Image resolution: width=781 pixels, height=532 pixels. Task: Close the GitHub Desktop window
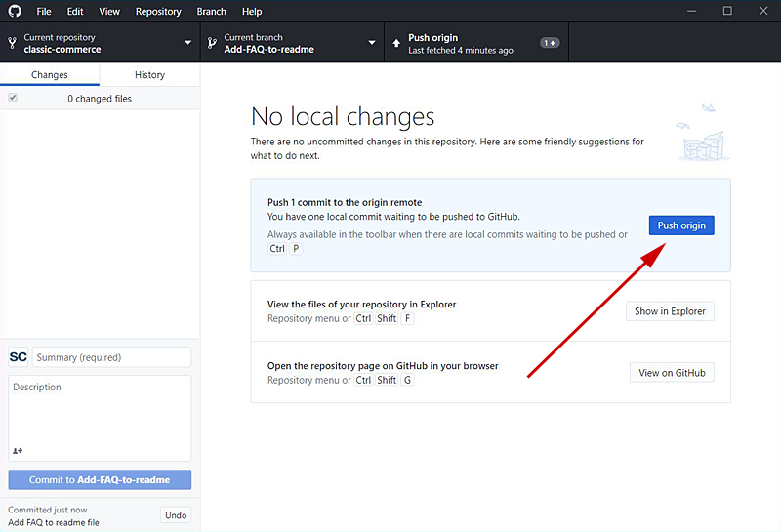click(763, 11)
